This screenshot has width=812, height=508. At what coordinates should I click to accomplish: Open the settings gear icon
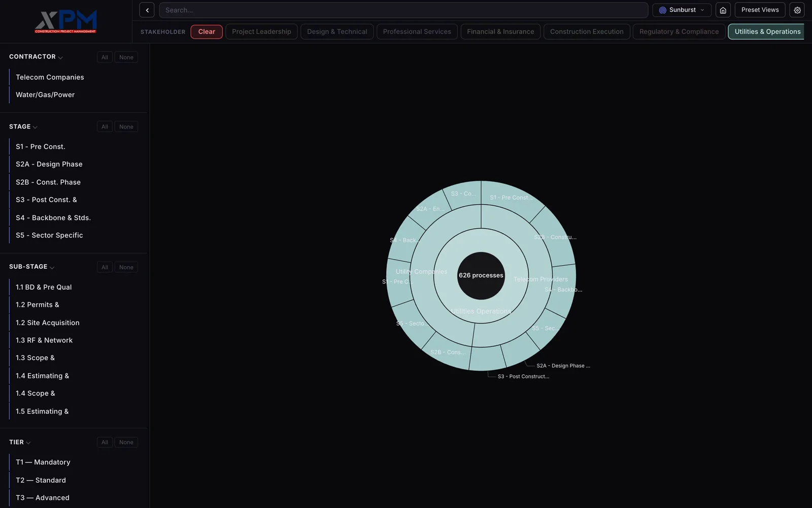[x=797, y=10]
